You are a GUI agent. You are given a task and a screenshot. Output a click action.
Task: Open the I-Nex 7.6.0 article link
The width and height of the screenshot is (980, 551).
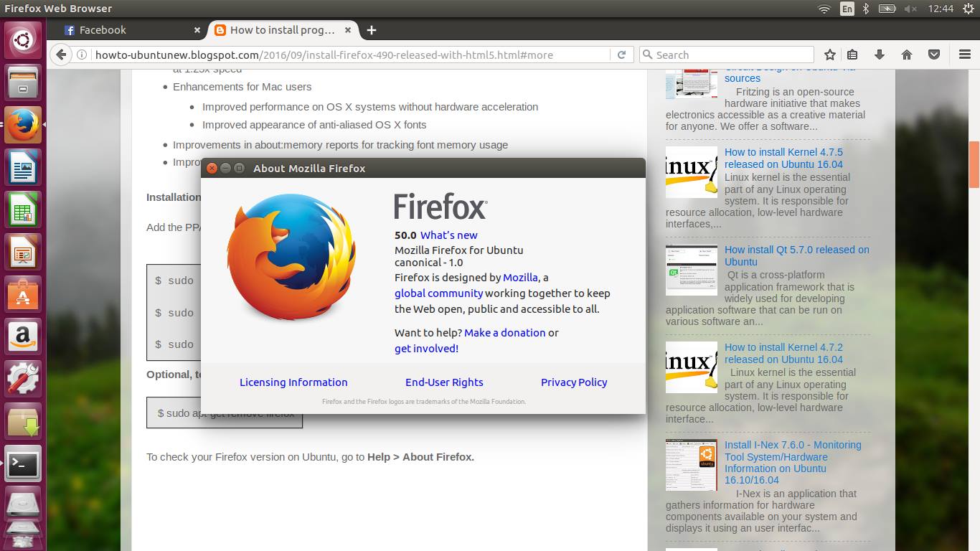[793, 463]
